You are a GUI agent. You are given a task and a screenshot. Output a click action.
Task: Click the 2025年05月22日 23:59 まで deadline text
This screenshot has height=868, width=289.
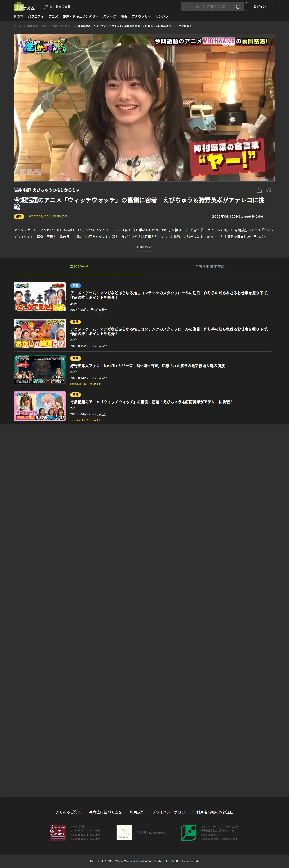point(48,217)
